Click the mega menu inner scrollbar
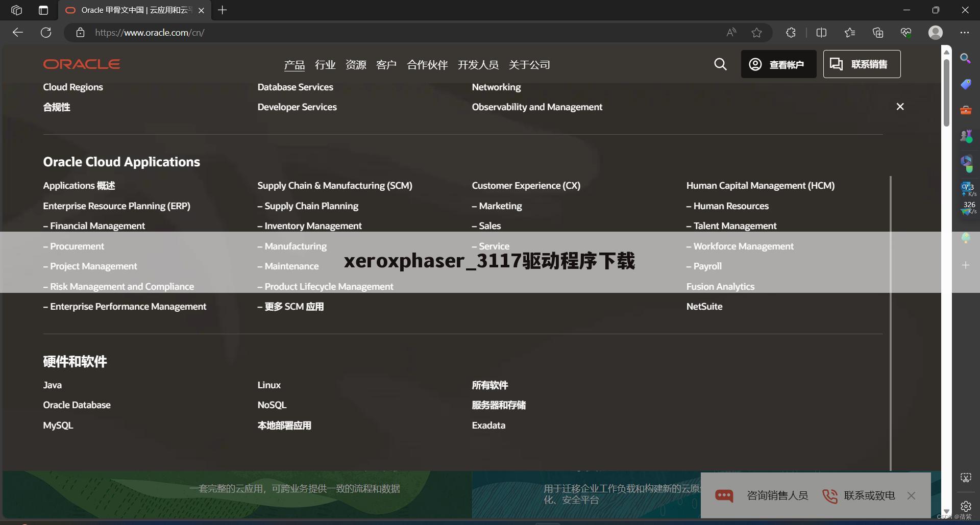The width and height of the screenshot is (980, 525). [x=891, y=323]
